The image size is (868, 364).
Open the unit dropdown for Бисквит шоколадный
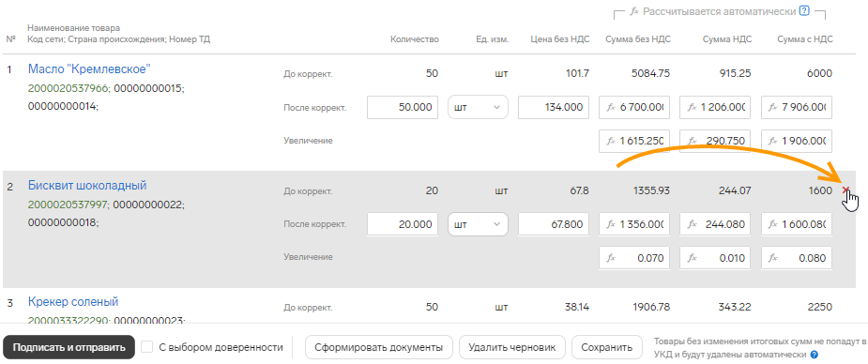[478, 224]
